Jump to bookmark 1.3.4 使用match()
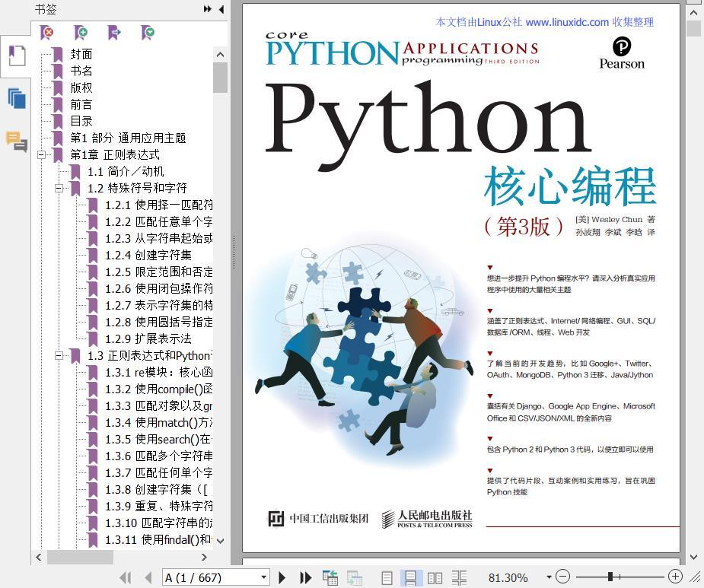704x588 pixels. [159, 423]
